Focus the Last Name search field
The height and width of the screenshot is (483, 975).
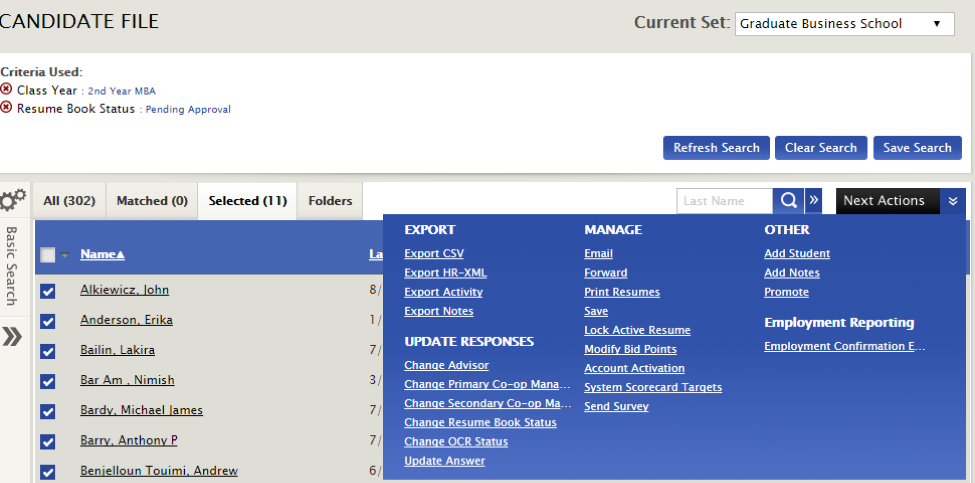click(724, 201)
